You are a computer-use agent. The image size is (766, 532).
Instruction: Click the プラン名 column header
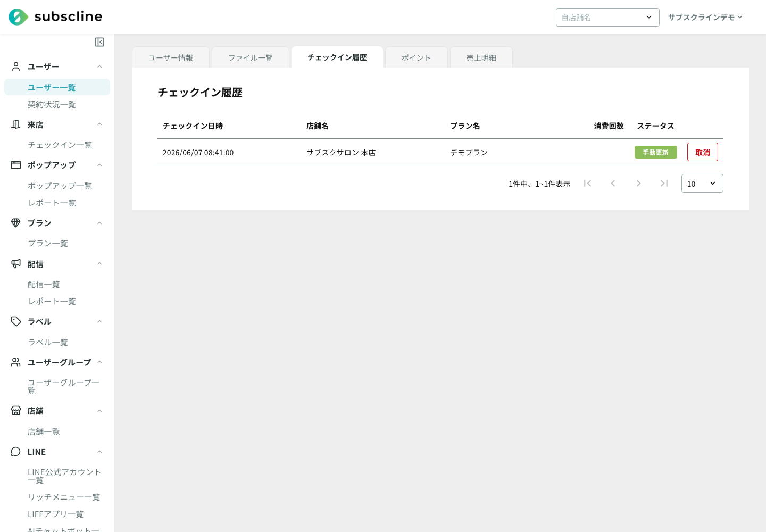(x=465, y=126)
